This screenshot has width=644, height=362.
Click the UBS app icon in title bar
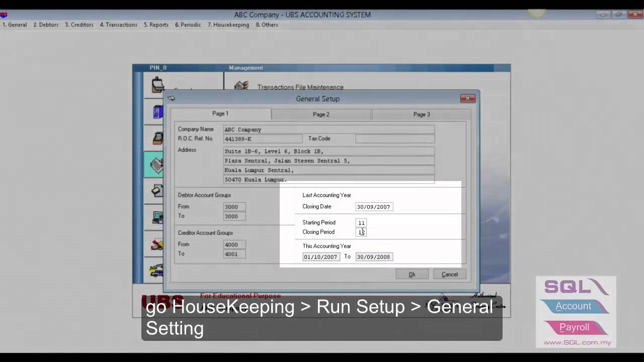(4, 15)
